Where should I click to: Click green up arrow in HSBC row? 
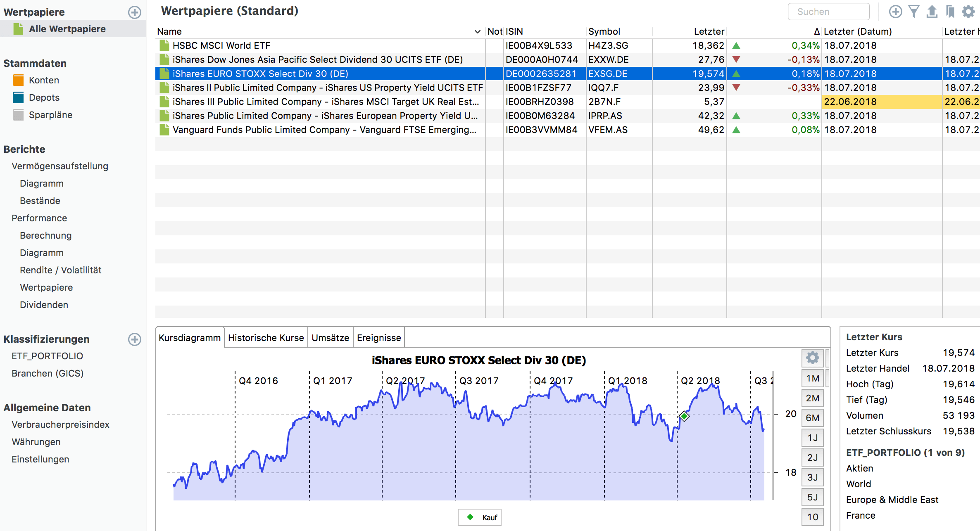click(736, 45)
